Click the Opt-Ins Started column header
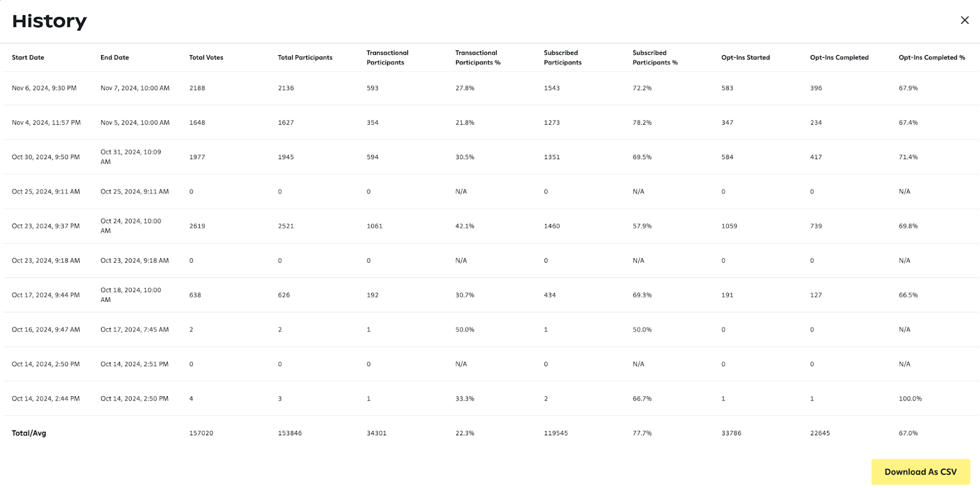The image size is (980, 488). pos(745,58)
